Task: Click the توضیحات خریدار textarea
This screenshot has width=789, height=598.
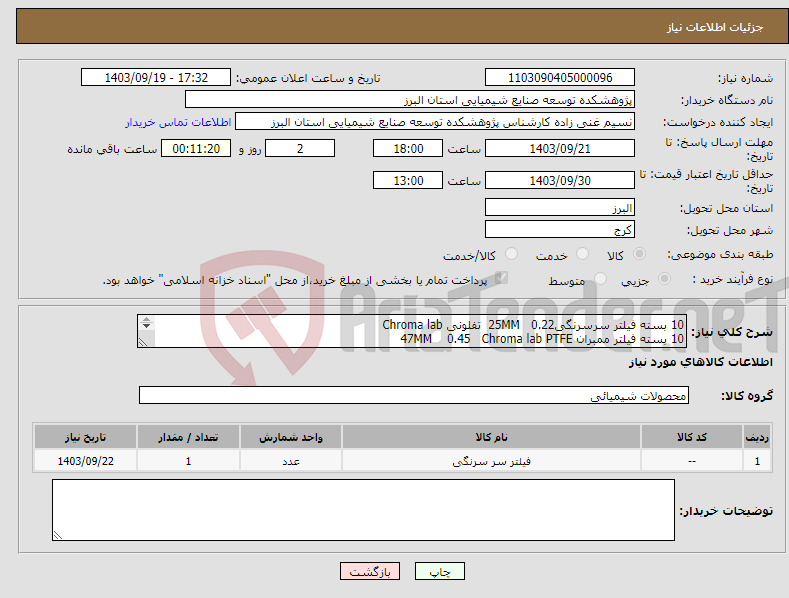Action: tap(363, 510)
